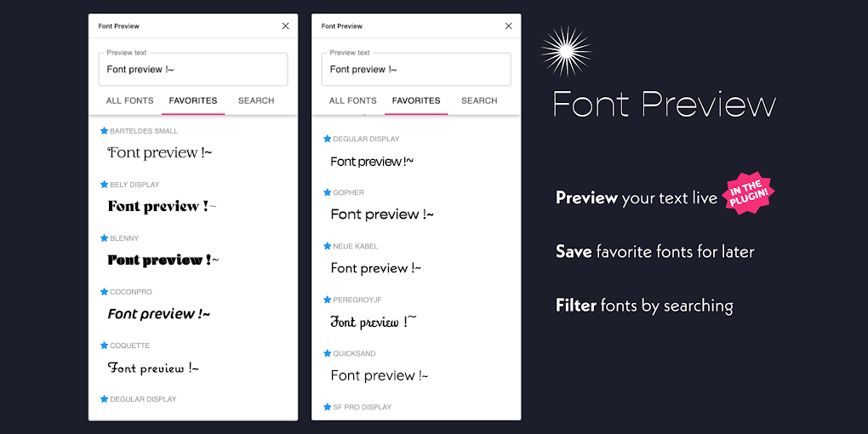Pick the Gopher font preview sample
The image size is (868, 434).
pyautogui.click(x=382, y=214)
